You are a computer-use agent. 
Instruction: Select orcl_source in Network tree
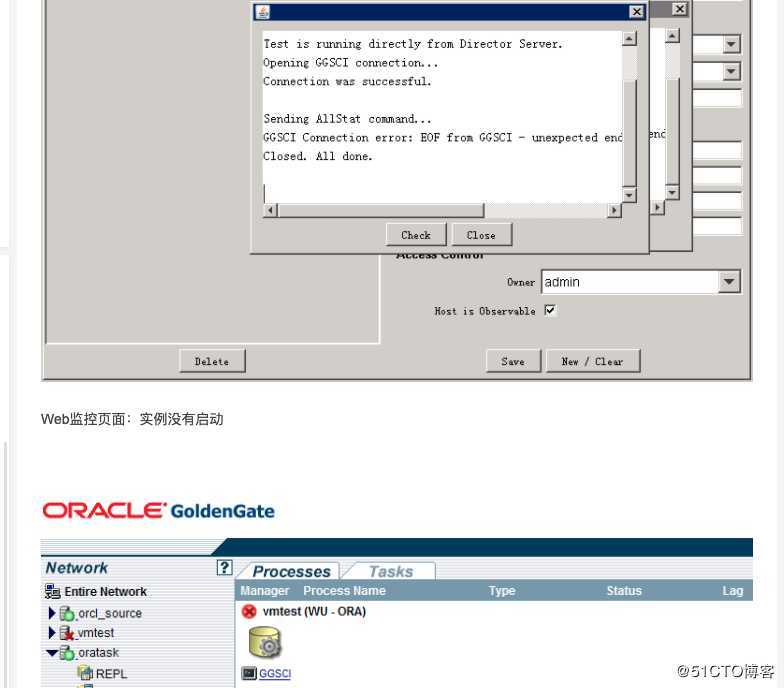(110, 613)
